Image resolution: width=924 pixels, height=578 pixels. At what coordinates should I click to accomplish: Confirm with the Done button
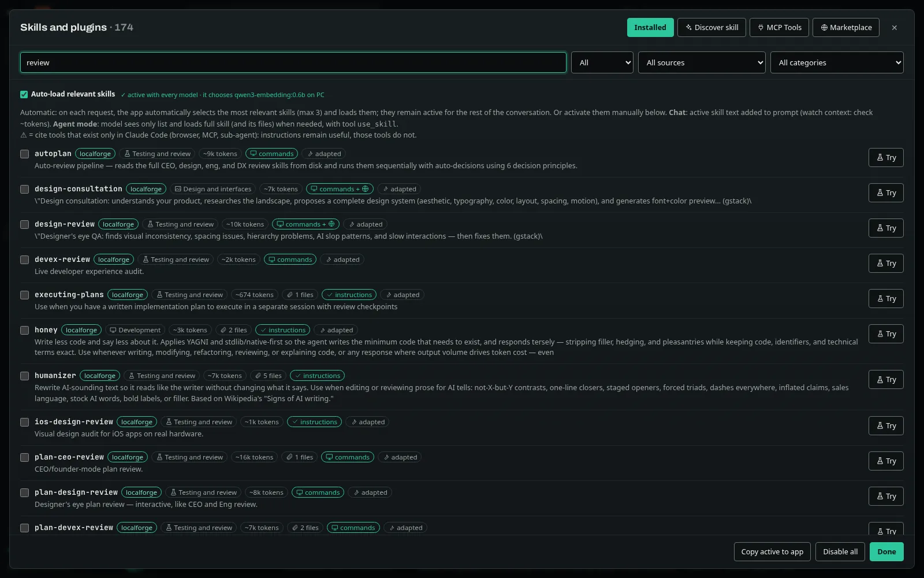[x=886, y=551]
